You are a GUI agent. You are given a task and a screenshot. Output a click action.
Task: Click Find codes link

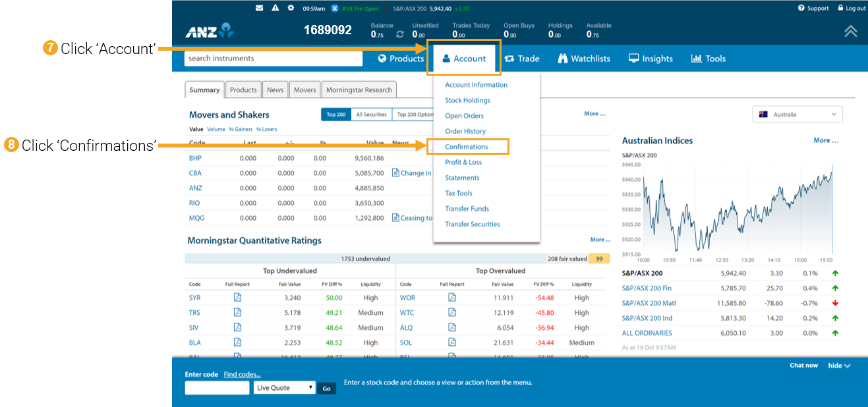tap(242, 373)
